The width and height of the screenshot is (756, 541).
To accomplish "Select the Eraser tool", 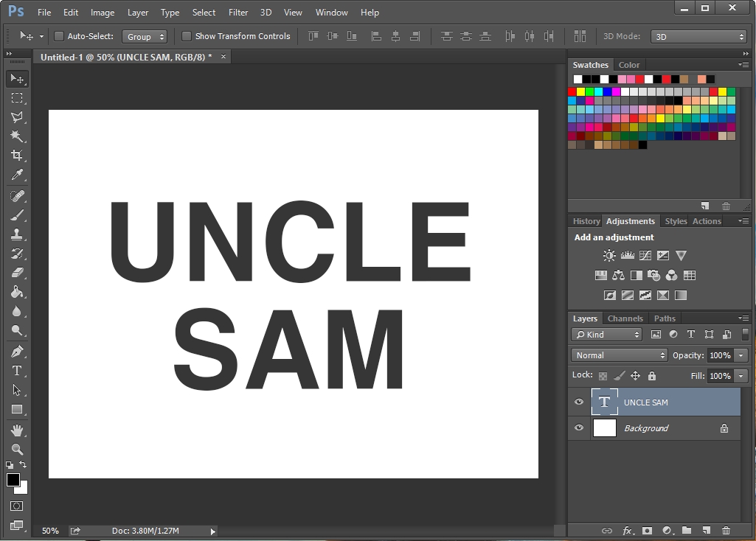I will 17,273.
